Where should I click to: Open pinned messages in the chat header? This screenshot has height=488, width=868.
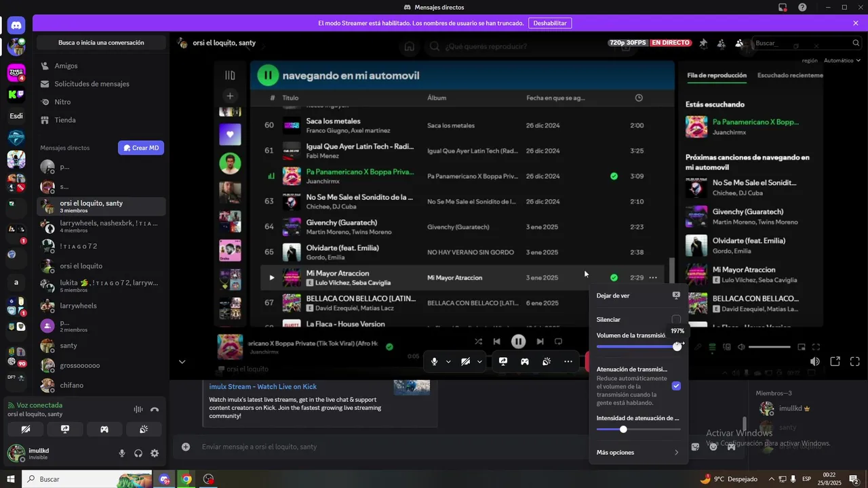point(703,43)
